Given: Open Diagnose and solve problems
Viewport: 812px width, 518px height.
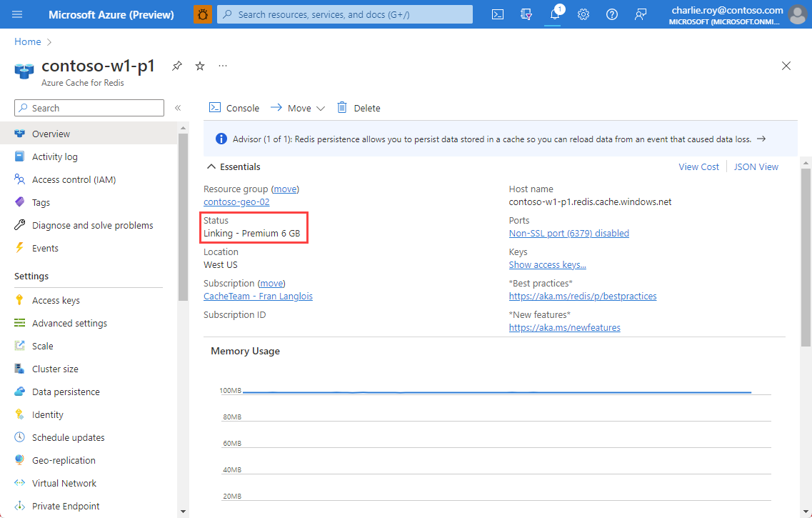Looking at the screenshot, I should (x=93, y=224).
